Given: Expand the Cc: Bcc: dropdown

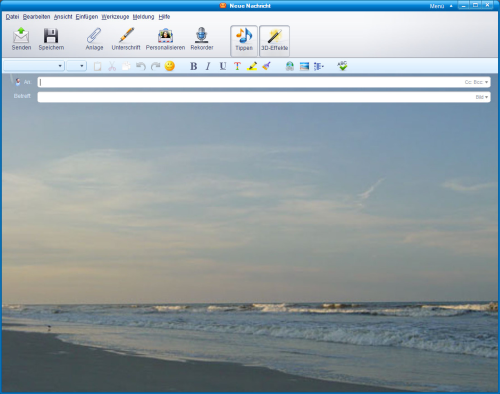Looking at the screenshot, I should click(x=477, y=82).
